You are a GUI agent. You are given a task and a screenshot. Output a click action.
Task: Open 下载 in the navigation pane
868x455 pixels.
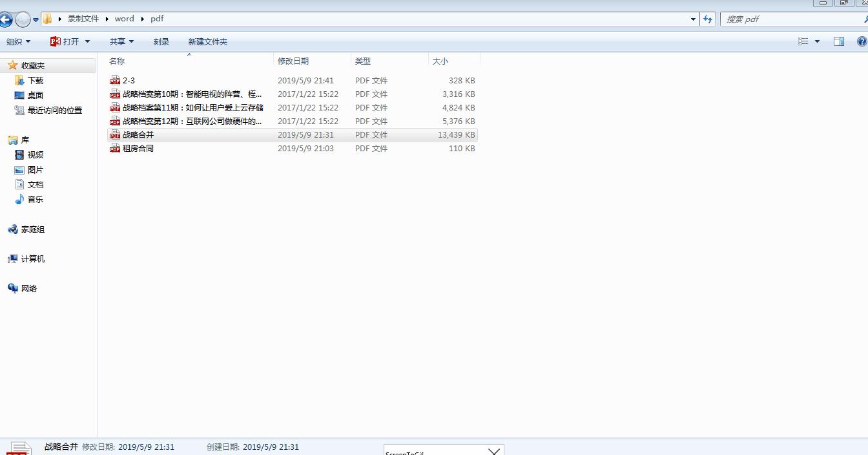point(36,80)
